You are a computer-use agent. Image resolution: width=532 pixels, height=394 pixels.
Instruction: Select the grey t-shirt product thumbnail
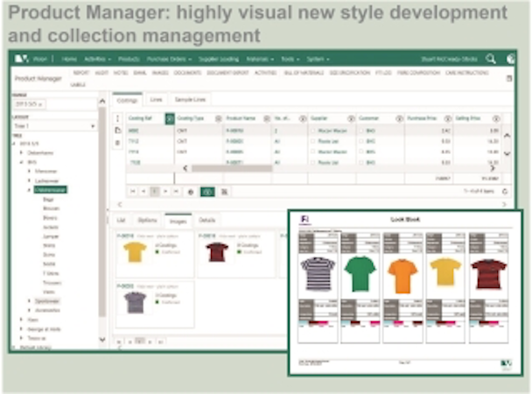pos(135,303)
